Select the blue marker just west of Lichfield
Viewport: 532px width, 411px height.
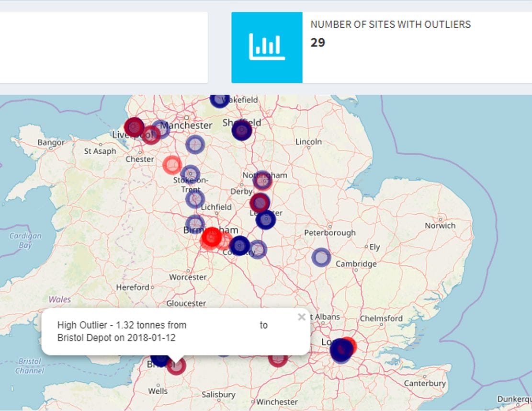[x=195, y=199]
